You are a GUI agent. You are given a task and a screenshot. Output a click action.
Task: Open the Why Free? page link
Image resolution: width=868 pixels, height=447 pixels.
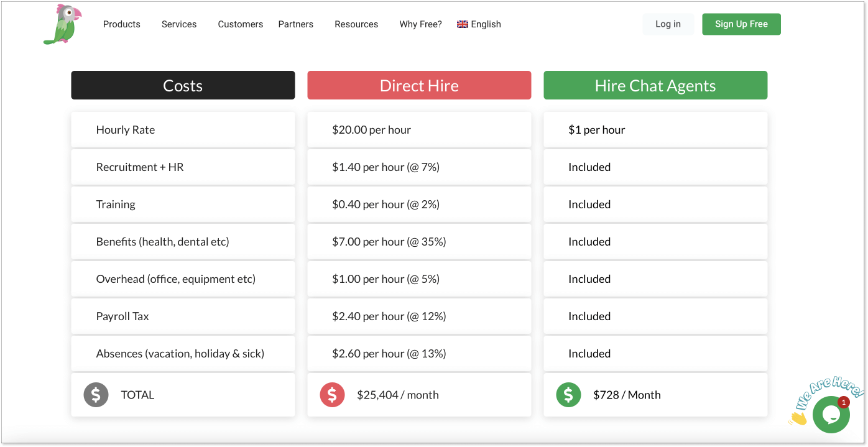coord(420,24)
